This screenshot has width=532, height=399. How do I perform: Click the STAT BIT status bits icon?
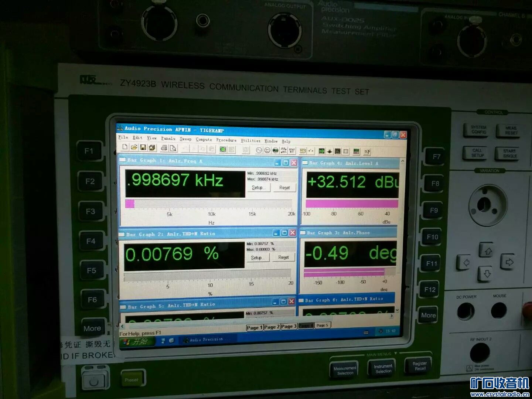coord(291,150)
